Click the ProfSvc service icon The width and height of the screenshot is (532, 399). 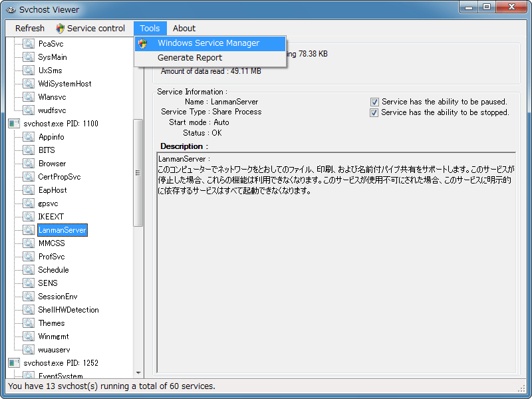pos(29,257)
